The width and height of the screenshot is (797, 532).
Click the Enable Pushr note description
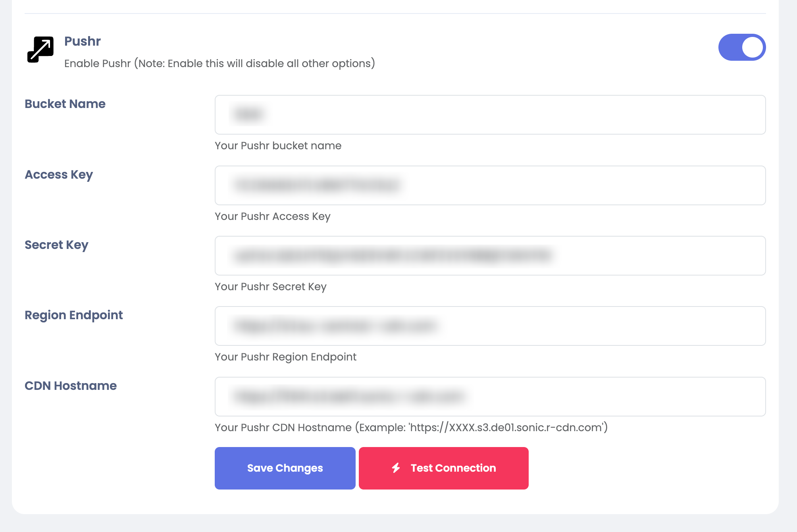pyautogui.click(x=219, y=64)
